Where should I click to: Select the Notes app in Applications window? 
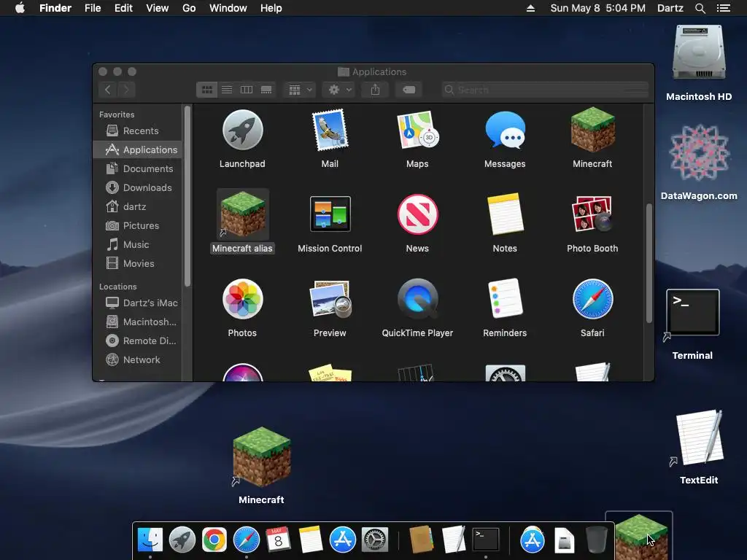point(505,214)
